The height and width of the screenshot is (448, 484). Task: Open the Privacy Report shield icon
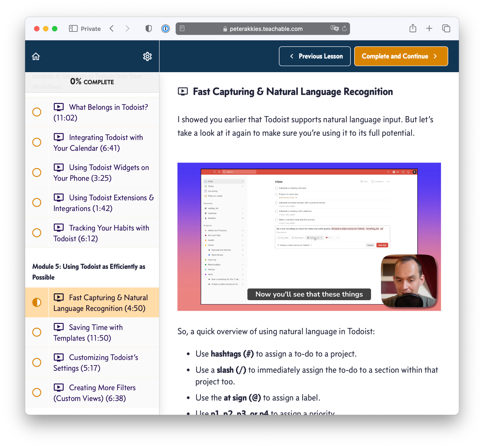[149, 29]
